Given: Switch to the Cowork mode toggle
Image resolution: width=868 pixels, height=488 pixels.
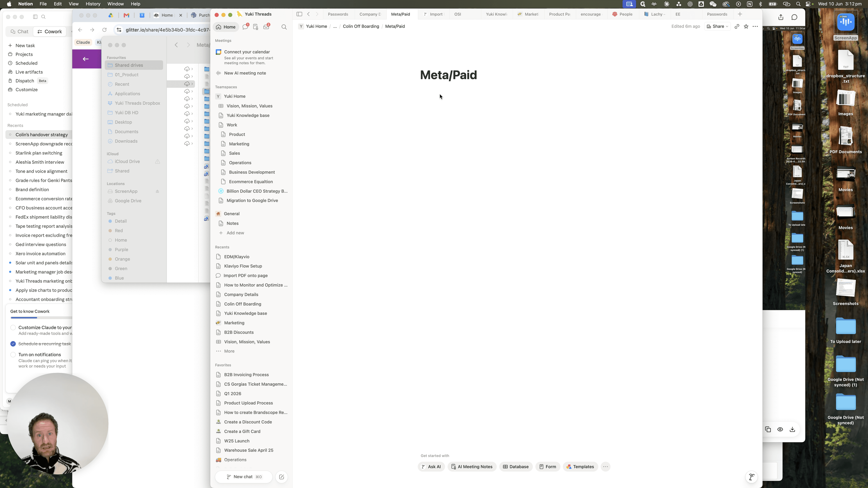Looking at the screenshot, I should pos(50,32).
